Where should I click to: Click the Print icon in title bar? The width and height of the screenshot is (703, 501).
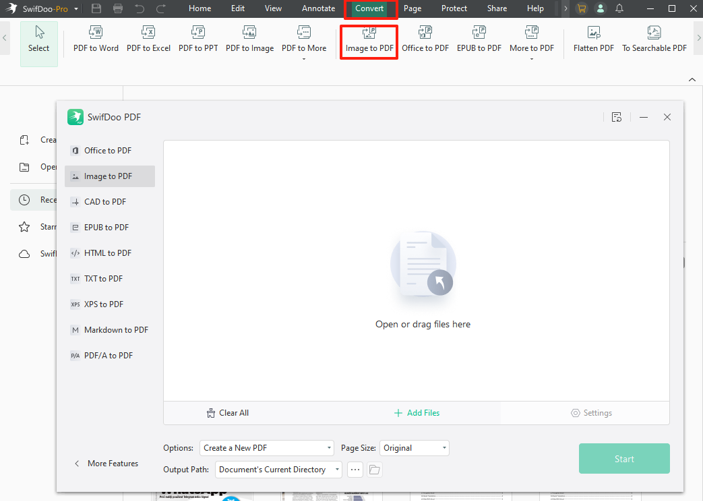[x=118, y=9]
